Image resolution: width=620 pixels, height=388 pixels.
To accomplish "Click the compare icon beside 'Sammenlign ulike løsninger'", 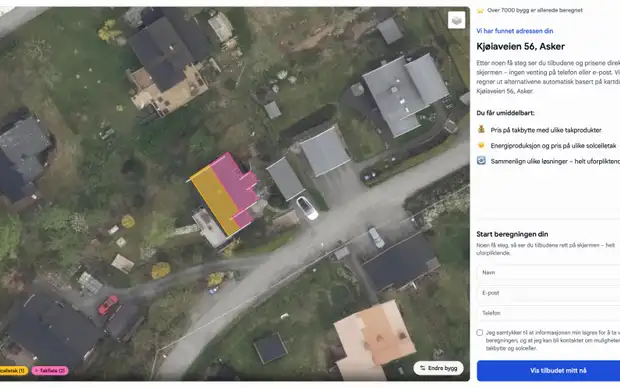I will pos(481,161).
